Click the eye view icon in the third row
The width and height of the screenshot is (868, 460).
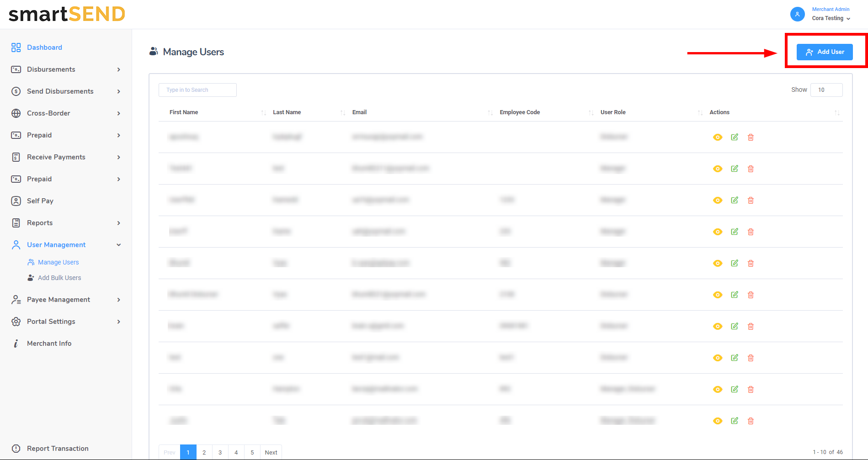coord(718,201)
